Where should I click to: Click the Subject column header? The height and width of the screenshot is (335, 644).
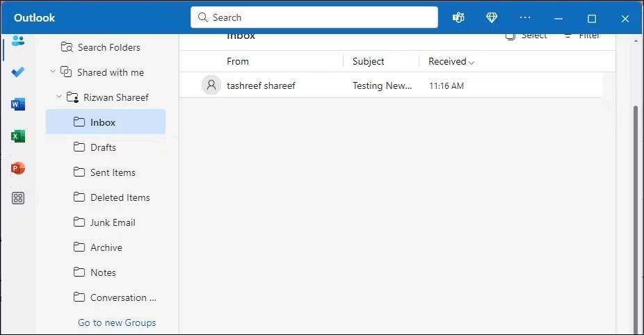(368, 61)
